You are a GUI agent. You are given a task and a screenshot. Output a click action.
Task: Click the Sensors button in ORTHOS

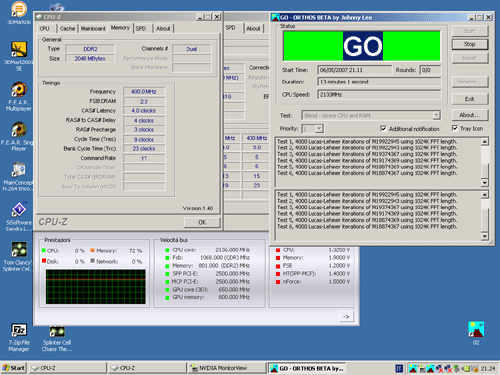[470, 82]
